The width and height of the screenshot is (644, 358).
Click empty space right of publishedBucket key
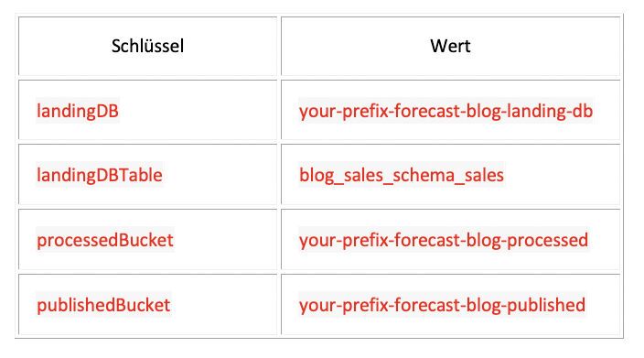(x=224, y=305)
